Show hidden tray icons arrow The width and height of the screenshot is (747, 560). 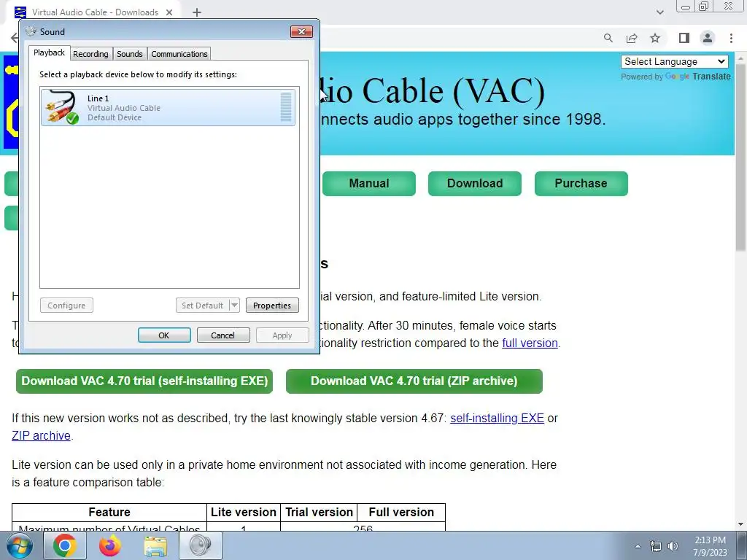tap(638, 546)
